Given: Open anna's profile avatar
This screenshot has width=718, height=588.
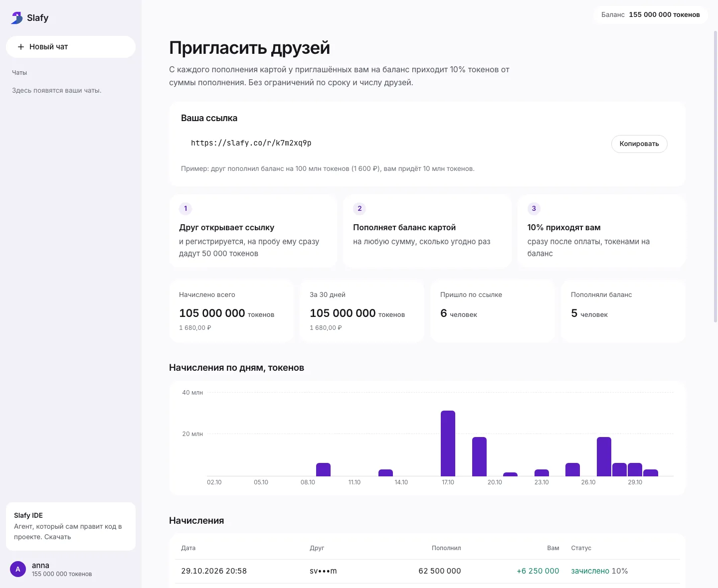Looking at the screenshot, I should point(18,569).
